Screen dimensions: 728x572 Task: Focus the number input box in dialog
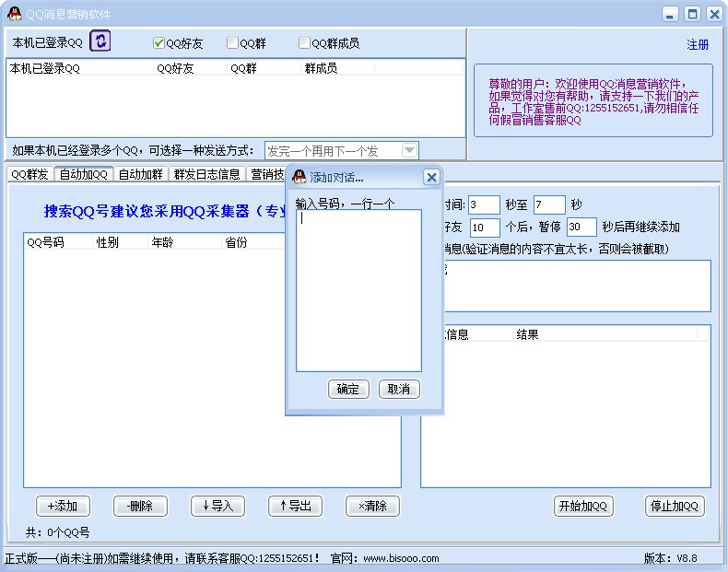pyautogui.click(x=358, y=290)
